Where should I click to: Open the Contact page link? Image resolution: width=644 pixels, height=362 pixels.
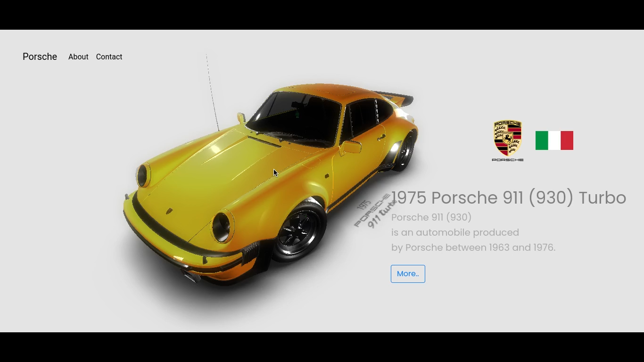click(x=109, y=57)
